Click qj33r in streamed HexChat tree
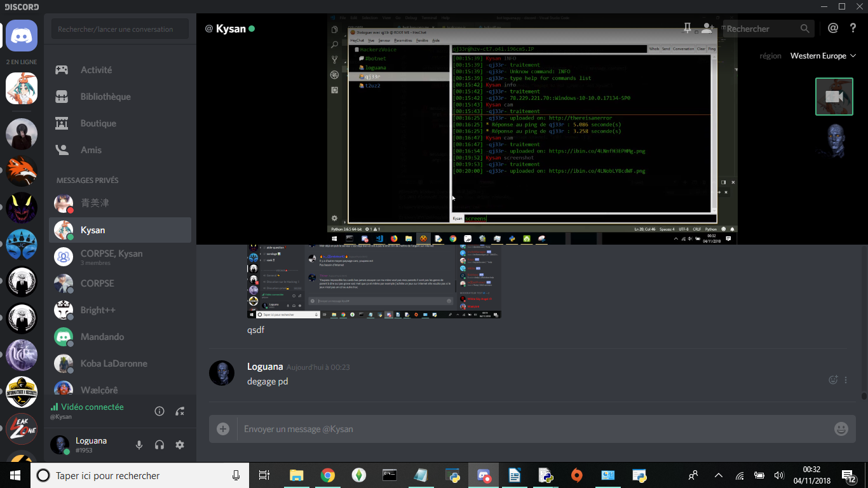Image resolution: width=868 pixels, height=488 pixels. pyautogui.click(x=373, y=76)
